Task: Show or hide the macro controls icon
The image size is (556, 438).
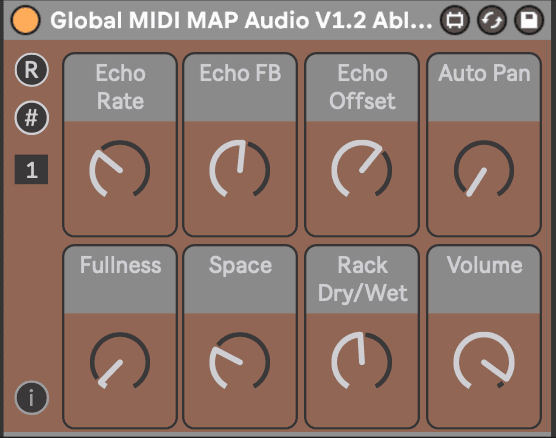Action: (455, 20)
